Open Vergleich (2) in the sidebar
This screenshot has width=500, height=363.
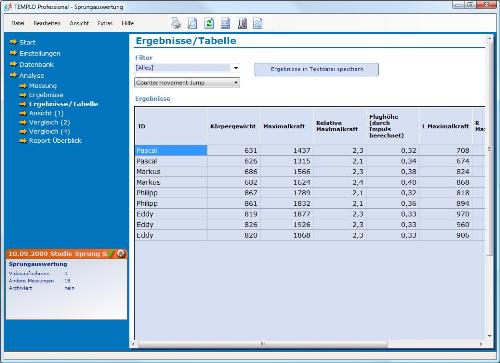pos(49,122)
